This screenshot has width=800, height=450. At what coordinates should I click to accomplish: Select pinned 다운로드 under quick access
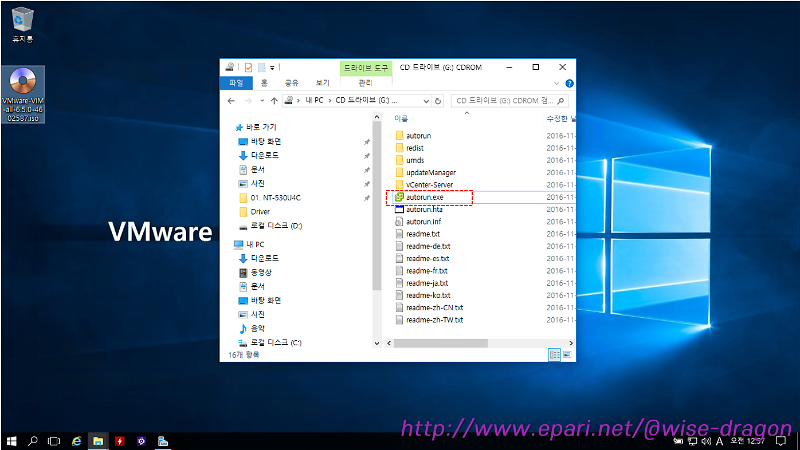pos(264,155)
